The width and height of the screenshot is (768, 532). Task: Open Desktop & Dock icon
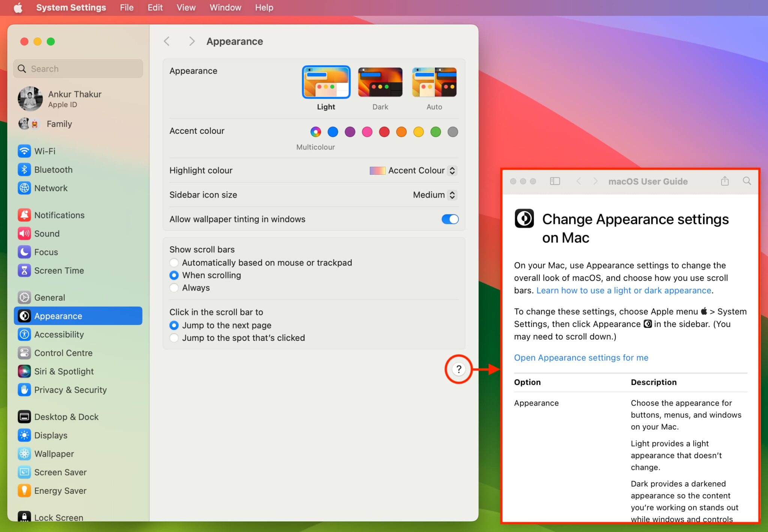click(x=24, y=417)
